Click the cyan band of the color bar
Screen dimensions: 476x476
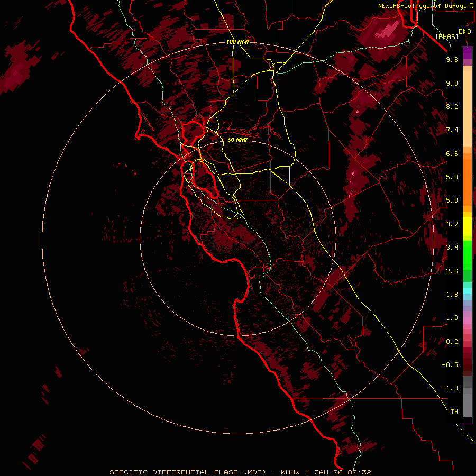(x=467, y=290)
